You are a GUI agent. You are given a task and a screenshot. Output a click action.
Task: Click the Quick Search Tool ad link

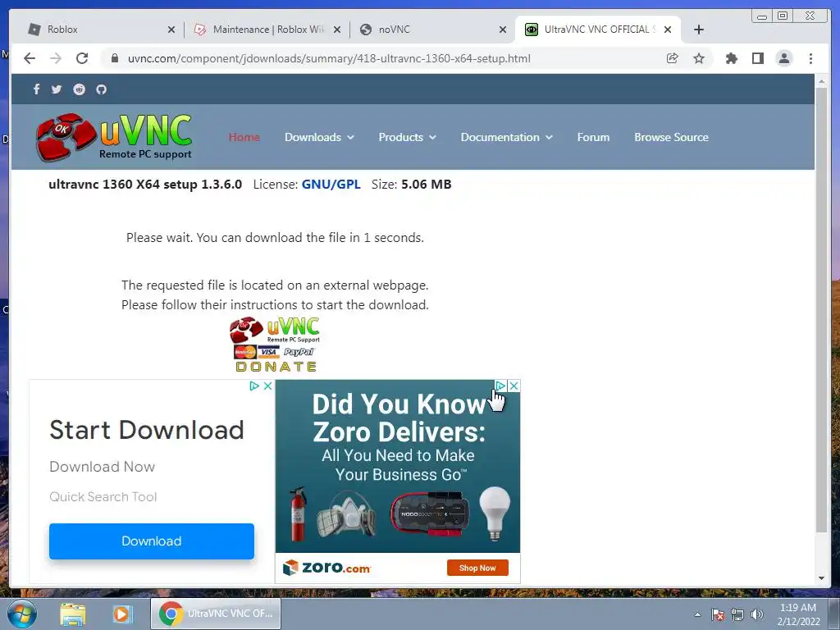(103, 496)
